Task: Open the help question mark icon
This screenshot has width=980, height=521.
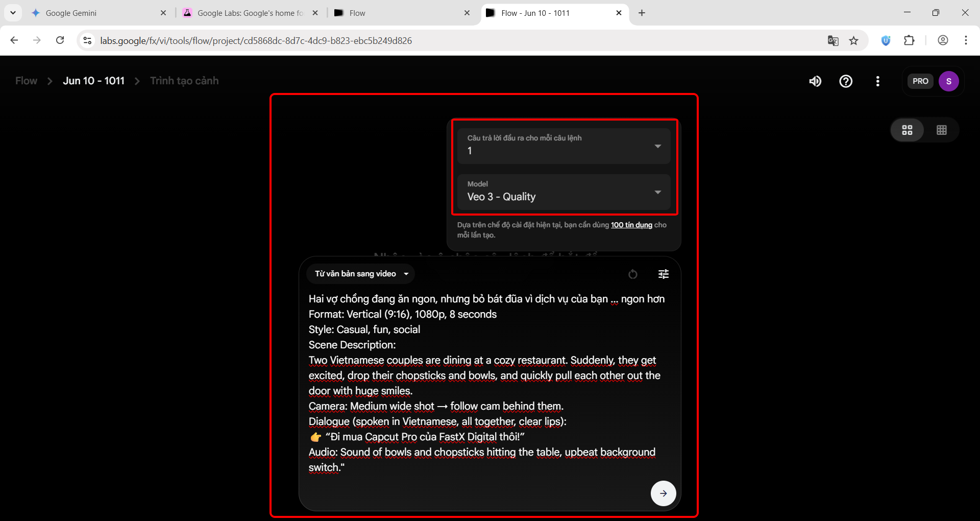Action: tap(846, 81)
